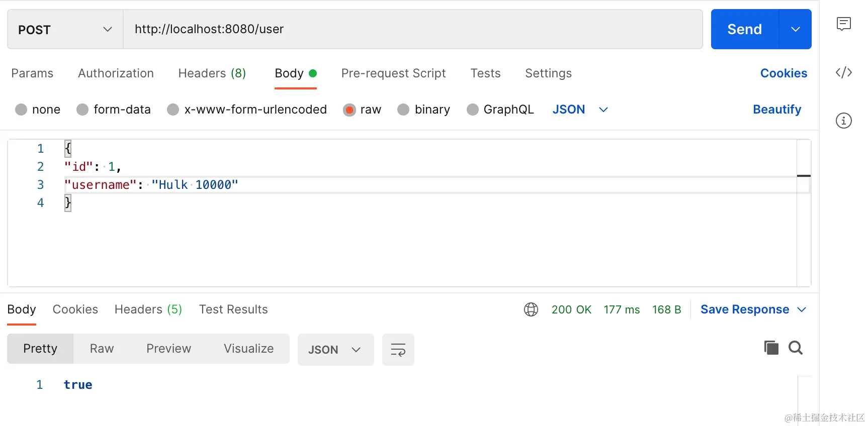Open the Headers (8) request tab
Screen dimensions: 868x426
[212, 73]
